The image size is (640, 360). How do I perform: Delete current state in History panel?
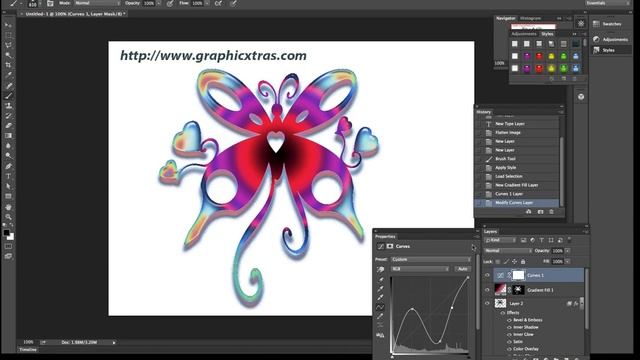tap(551, 212)
